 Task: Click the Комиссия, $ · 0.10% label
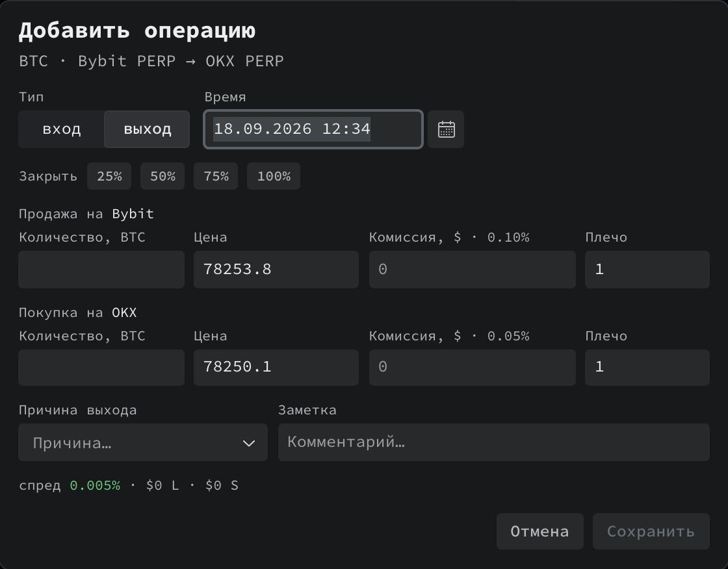pyautogui.click(x=449, y=238)
